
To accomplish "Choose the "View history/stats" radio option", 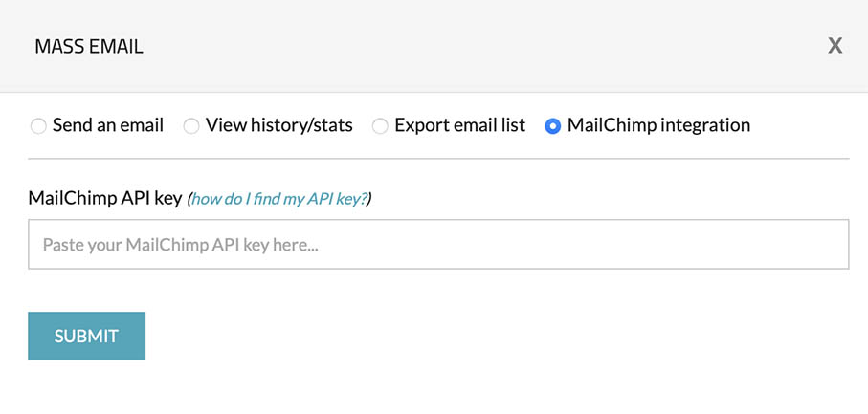I will coord(191,126).
